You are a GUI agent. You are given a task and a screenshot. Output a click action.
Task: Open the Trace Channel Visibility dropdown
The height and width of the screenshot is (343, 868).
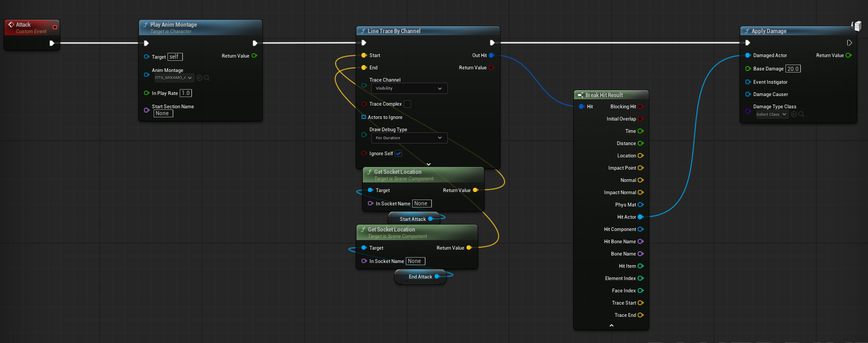tap(409, 89)
